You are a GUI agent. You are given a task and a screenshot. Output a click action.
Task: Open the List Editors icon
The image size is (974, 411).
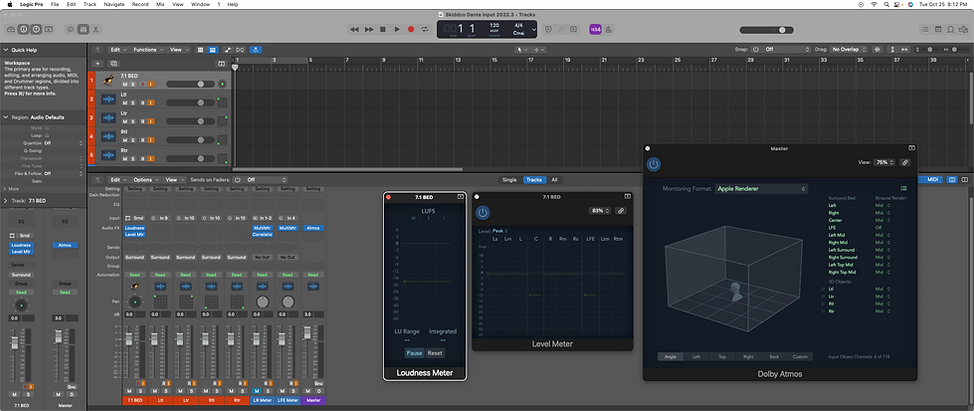(926, 29)
